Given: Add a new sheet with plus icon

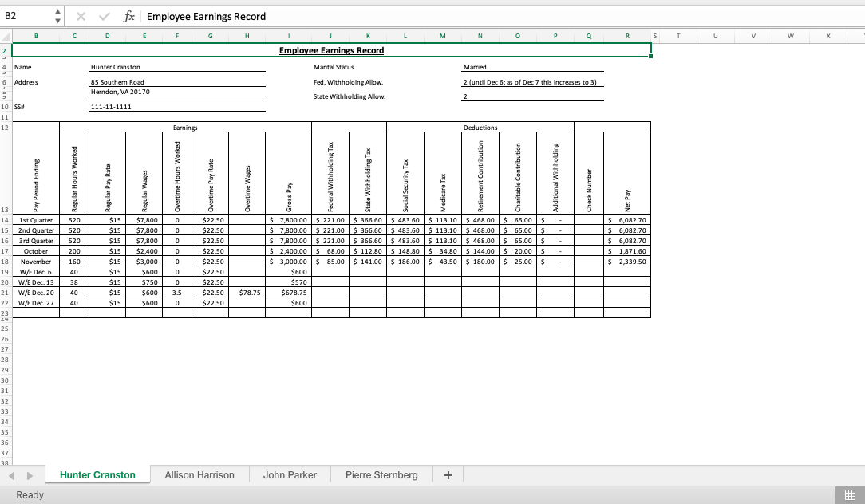Looking at the screenshot, I should tap(448, 475).
